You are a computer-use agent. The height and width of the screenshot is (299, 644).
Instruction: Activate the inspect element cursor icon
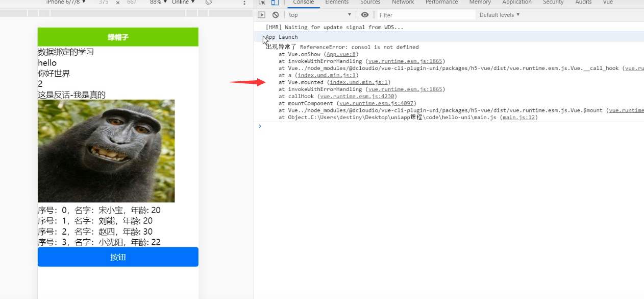click(x=262, y=2)
